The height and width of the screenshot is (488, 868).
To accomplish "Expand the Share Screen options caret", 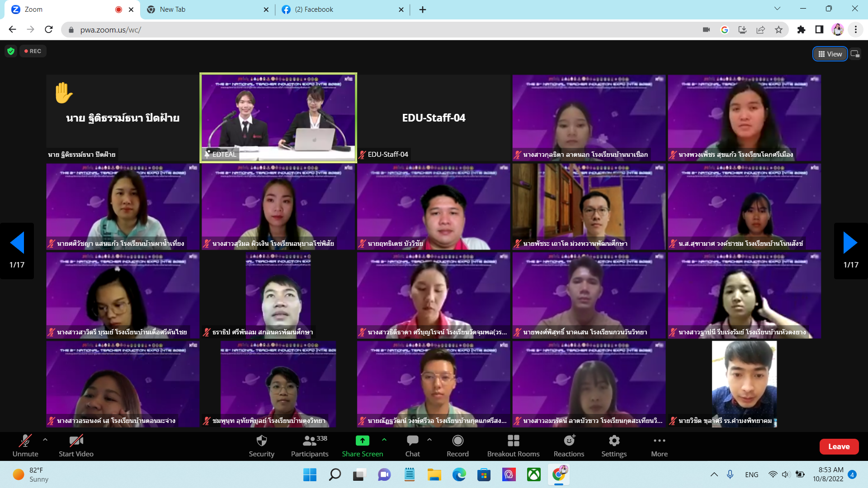I will pyautogui.click(x=384, y=439).
